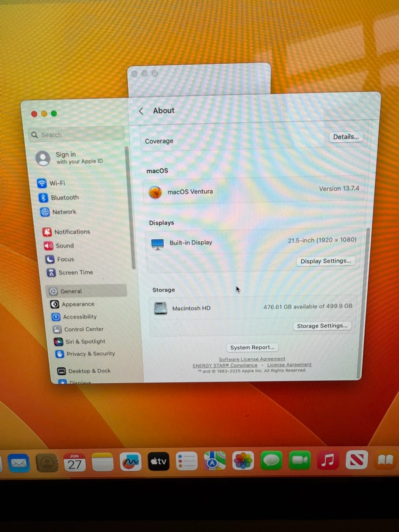
Task: Open Photos from the Dock
Action: (243, 461)
